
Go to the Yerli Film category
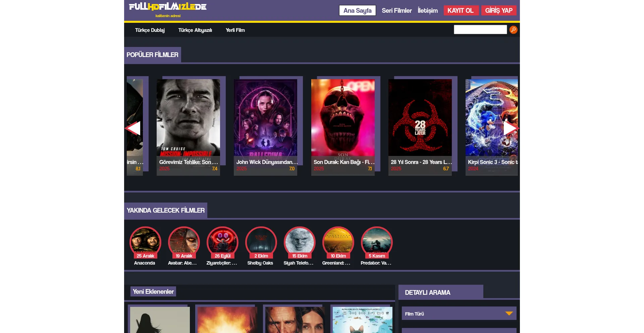coord(235,30)
